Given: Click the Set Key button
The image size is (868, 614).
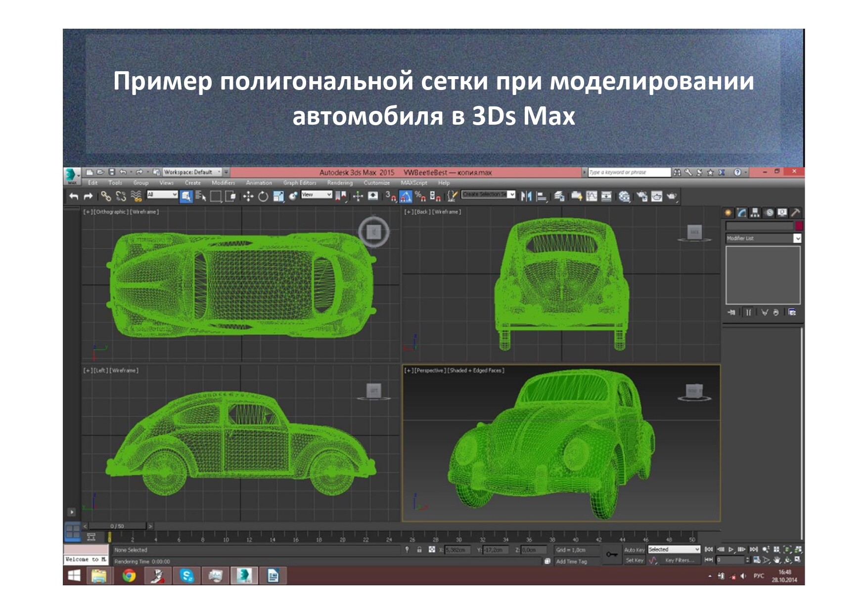Looking at the screenshot, I should [x=634, y=561].
